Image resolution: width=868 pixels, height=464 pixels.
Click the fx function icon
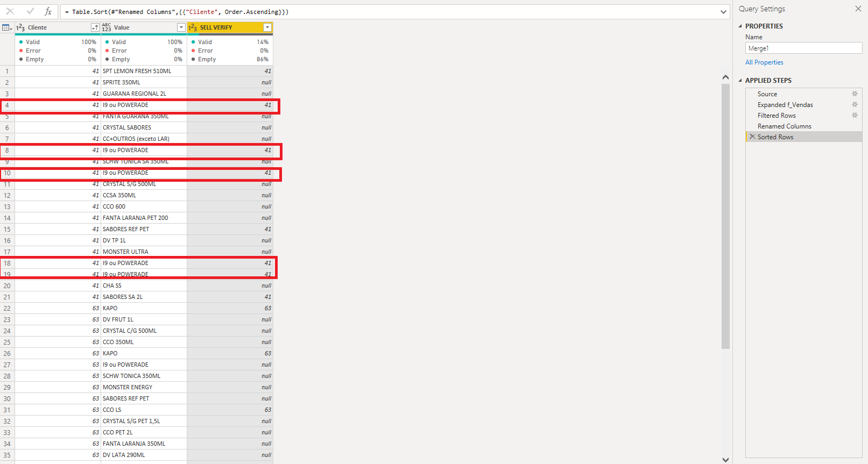[48, 11]
